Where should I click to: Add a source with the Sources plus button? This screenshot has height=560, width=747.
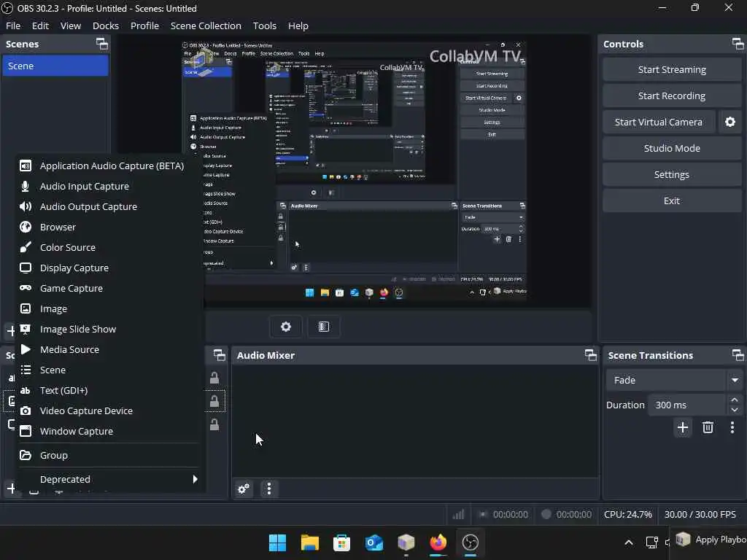click(x=11, y=488)
